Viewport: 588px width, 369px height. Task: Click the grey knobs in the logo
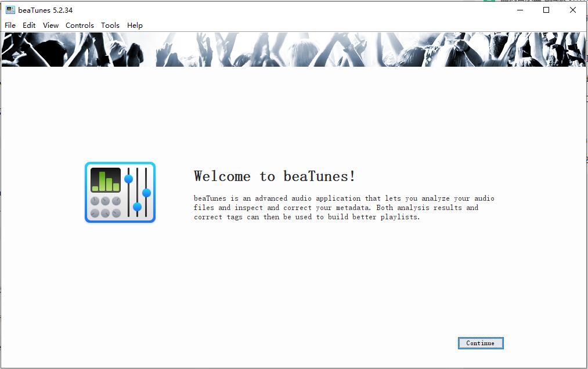(x=106, y=207)
